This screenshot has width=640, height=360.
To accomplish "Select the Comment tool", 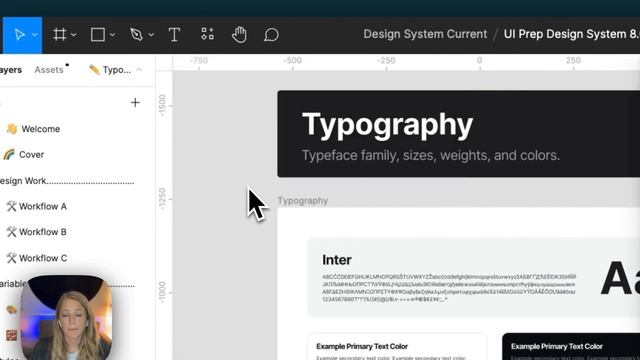I will [x=271, y=35].
